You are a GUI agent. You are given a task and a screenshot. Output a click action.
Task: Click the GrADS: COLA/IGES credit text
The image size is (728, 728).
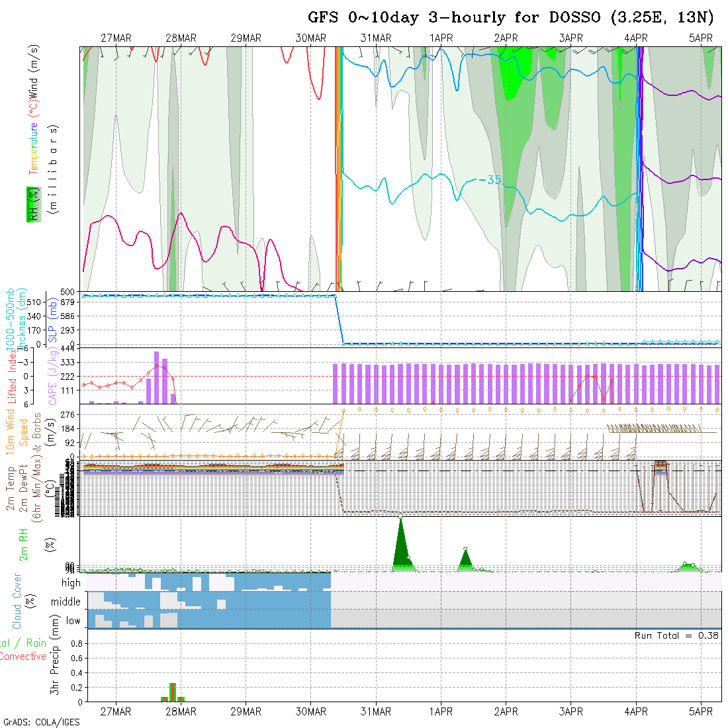point(42,722)
